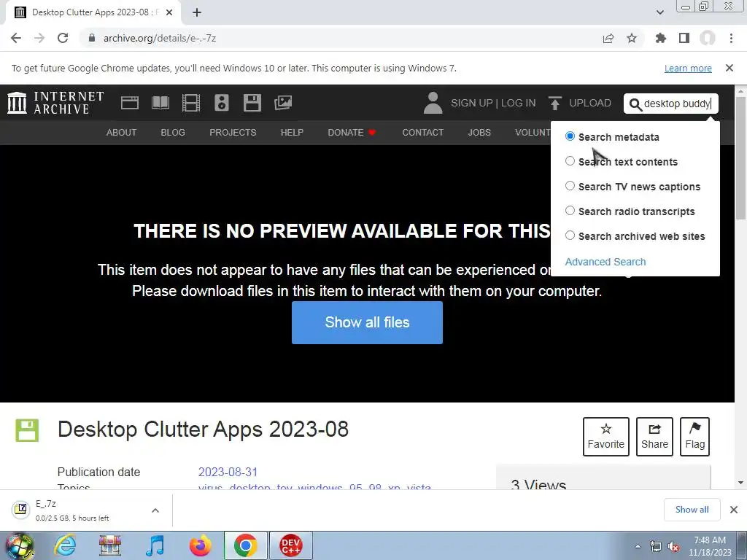Click the Upload arrow icon
The image size is (747, 560).
coord(554,103)
